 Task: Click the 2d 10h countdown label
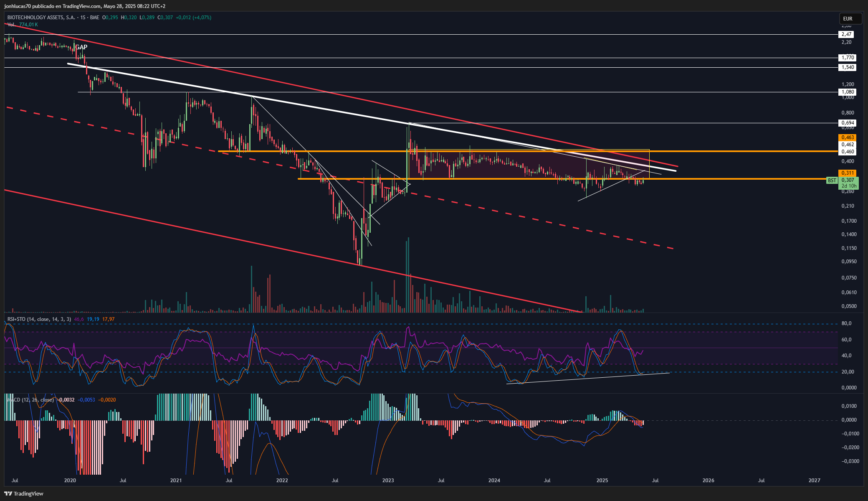pyautogui.click(x=848, y=186)
